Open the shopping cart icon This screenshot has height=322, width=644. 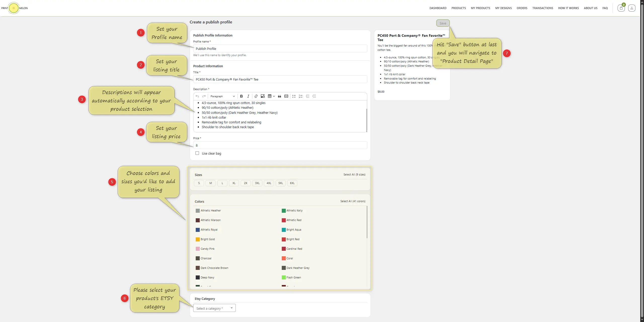click(621, 8)
